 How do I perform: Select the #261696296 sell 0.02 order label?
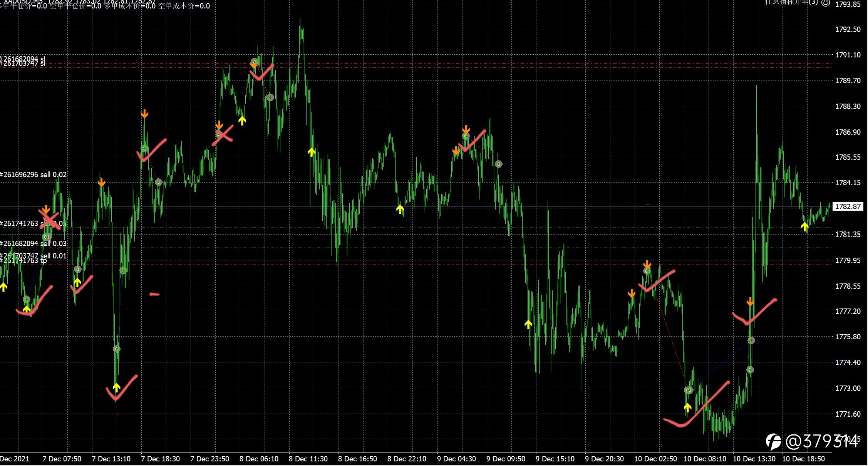[34, 174]
